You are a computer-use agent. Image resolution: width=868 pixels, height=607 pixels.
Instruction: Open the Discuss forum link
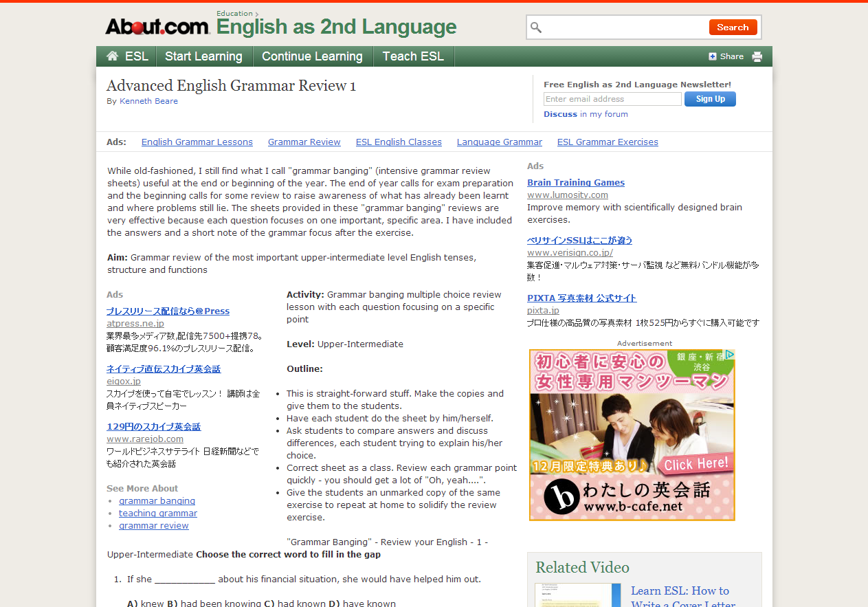pyautogui.click(x=559, y=114)
